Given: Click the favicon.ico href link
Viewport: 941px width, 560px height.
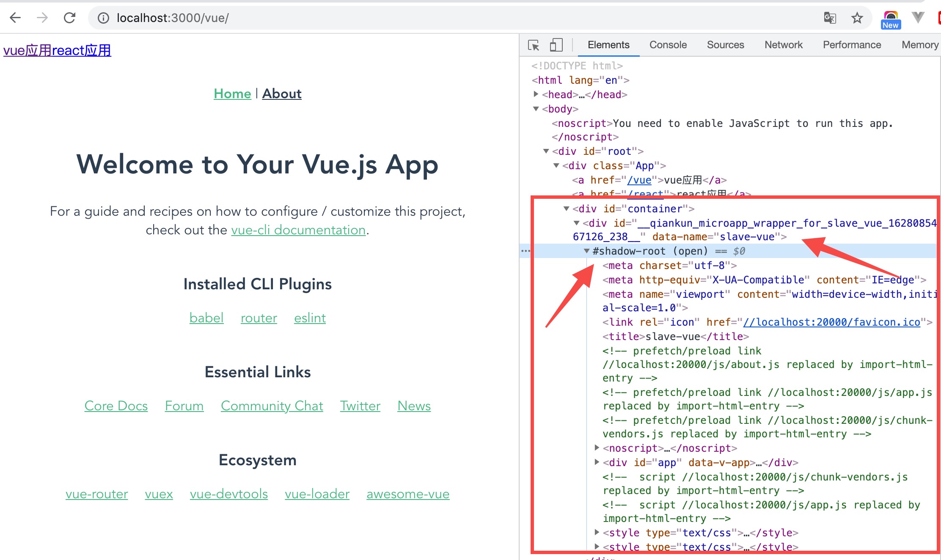Looking at the screenshot, I should pyautogui.click(x=831, y=322).
